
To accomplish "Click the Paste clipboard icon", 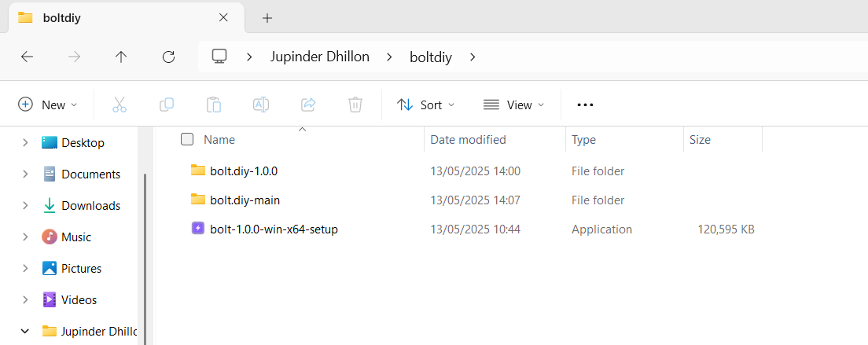I will 214,105.
